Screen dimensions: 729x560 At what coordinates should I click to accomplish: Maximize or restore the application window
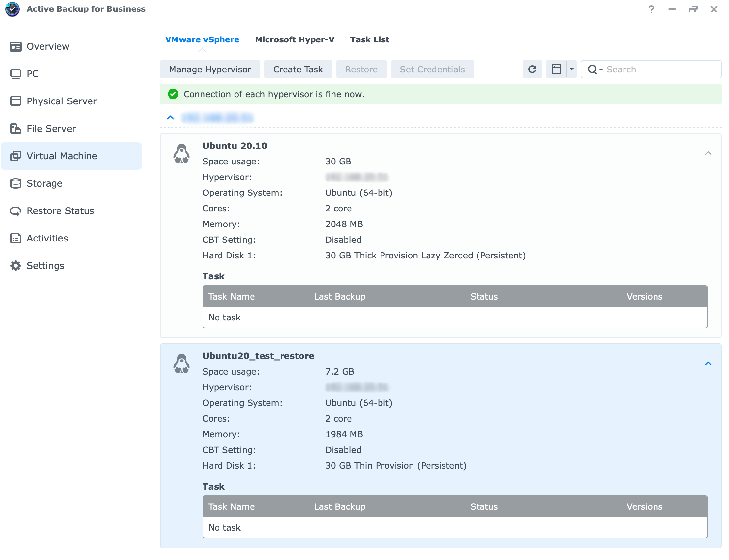[x=693, y=9]
